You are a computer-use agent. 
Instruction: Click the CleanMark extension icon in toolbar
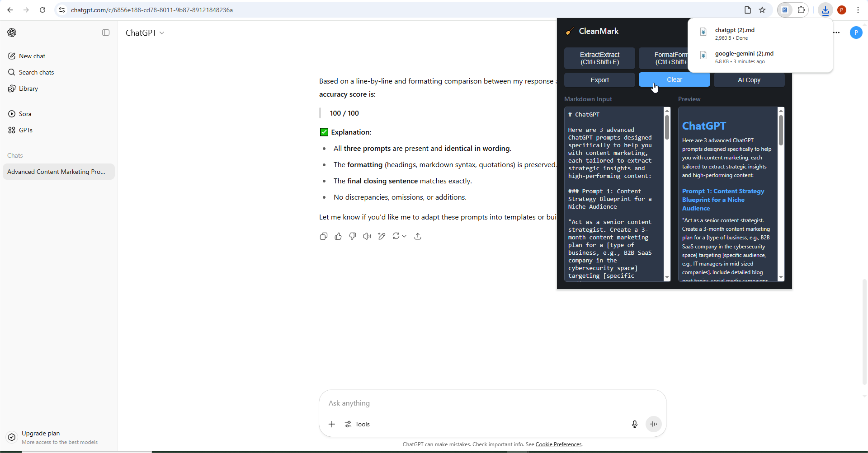(x=785, y=10)
